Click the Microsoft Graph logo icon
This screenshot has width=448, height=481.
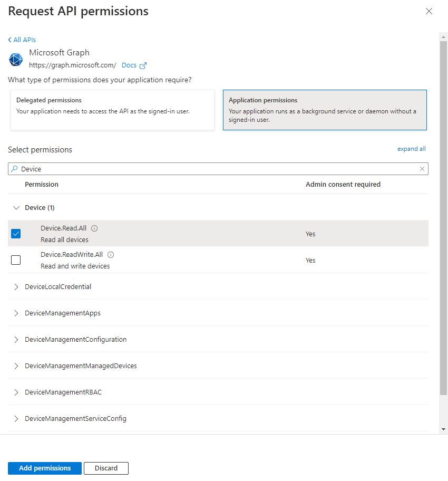pyautogui.click(x=16, y=60)
